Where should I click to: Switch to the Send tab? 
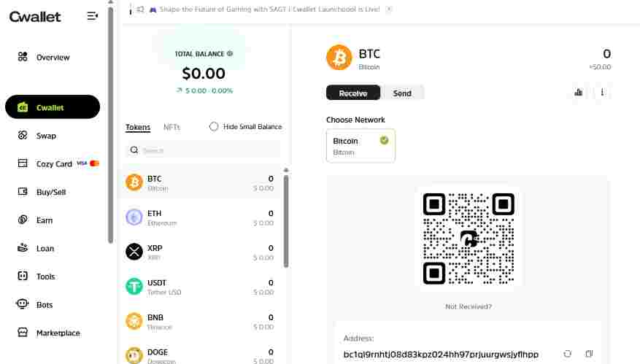coord(402,93)
